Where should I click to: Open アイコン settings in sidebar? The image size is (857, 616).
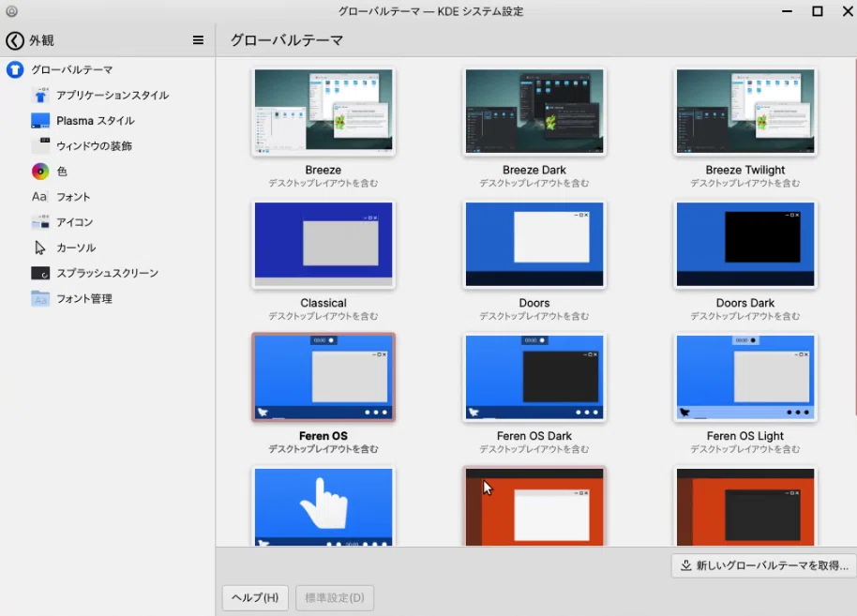[x=74, y=222]
